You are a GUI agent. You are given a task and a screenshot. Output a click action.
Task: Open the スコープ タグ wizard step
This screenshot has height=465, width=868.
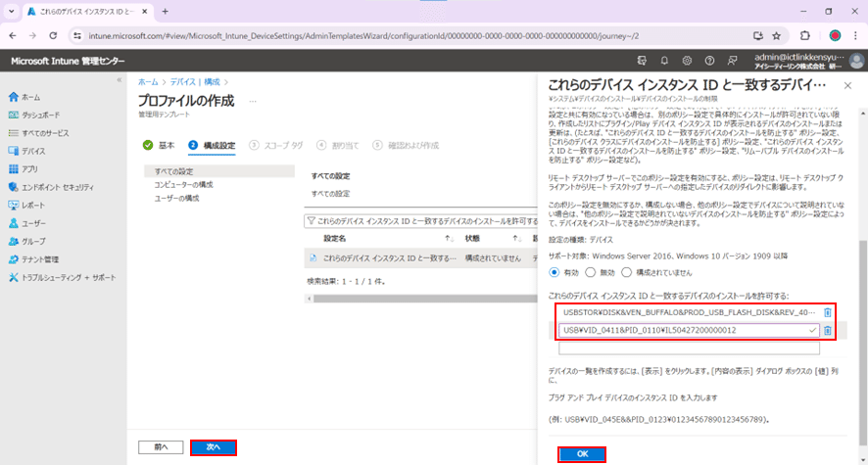275,146
